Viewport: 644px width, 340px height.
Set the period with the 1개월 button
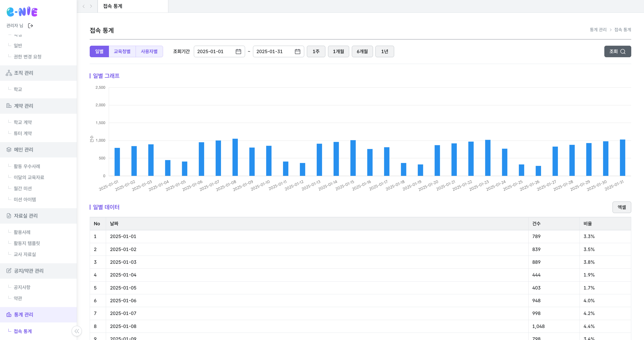click(338, 51)
